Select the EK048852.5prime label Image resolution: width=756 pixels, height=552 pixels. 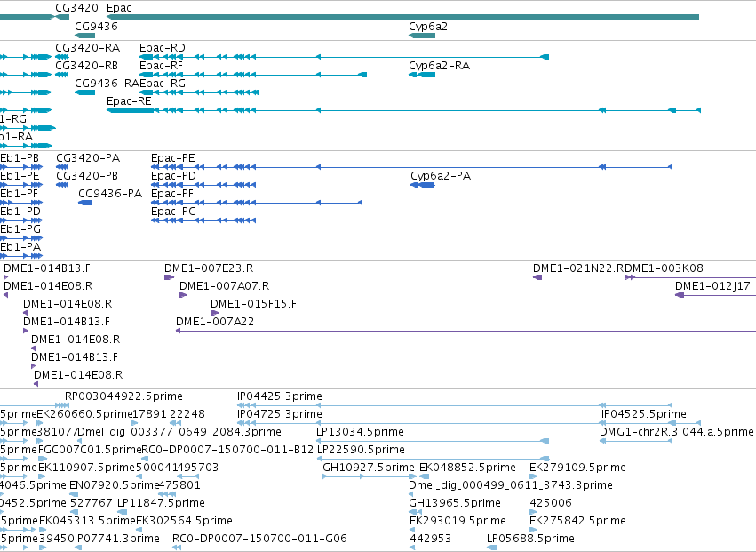467,468
